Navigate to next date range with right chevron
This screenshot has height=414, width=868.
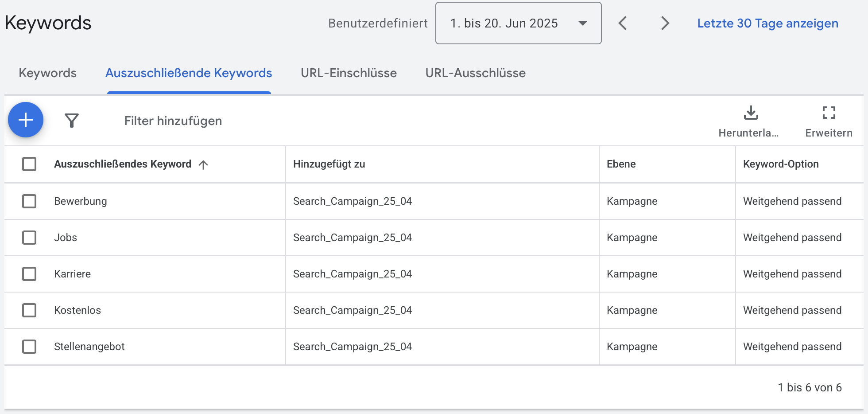(665, 23)
